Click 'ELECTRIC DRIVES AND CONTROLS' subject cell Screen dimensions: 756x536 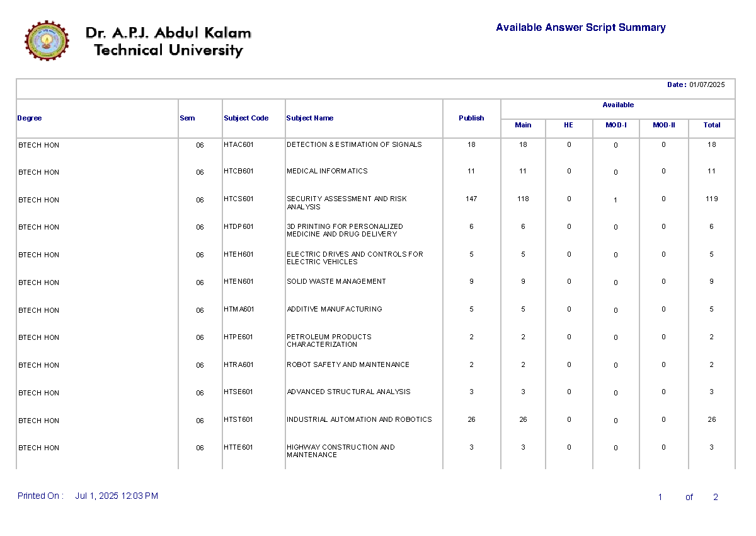[x=355, y=258]
